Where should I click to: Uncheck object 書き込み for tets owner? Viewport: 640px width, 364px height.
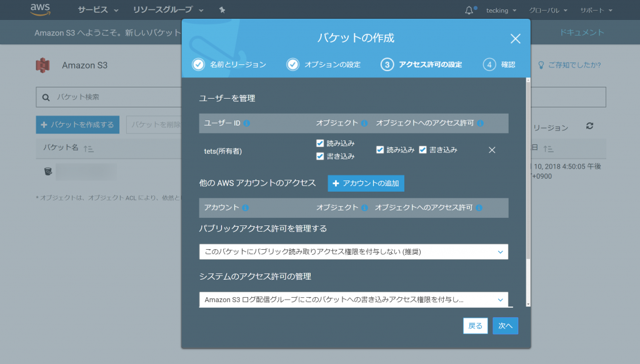(x=320, y=156)
